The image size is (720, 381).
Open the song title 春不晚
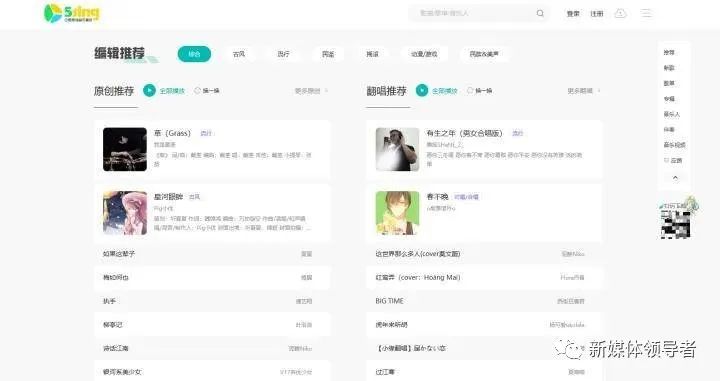click(437, 196)
